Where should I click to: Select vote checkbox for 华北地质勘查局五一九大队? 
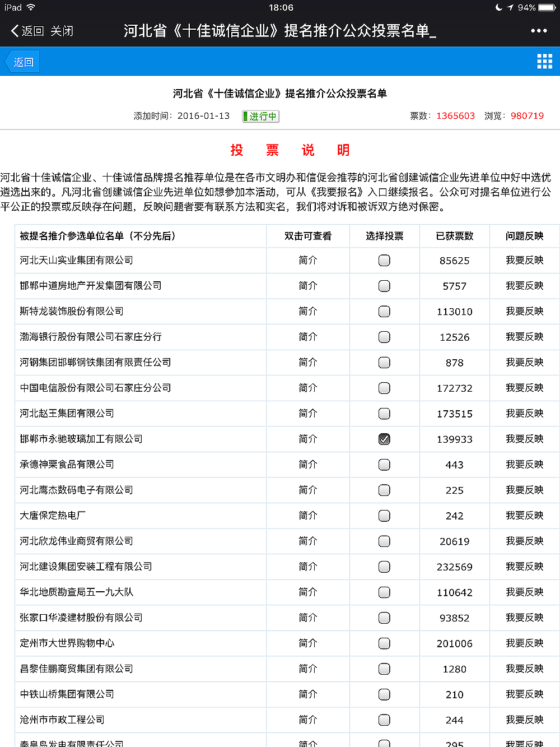(384, 592)
